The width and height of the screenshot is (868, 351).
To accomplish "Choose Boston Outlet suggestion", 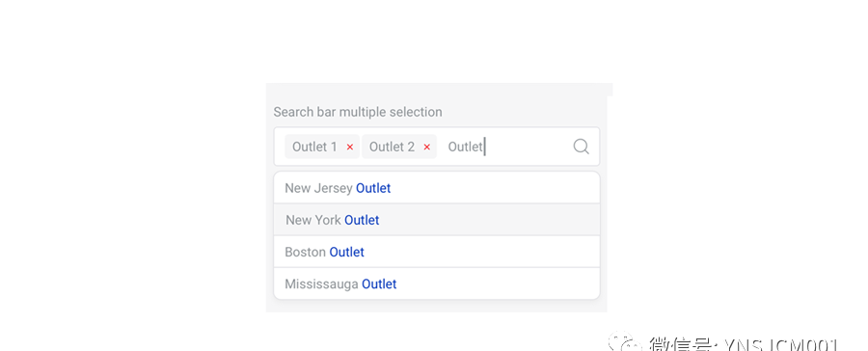I will (437, 252).
